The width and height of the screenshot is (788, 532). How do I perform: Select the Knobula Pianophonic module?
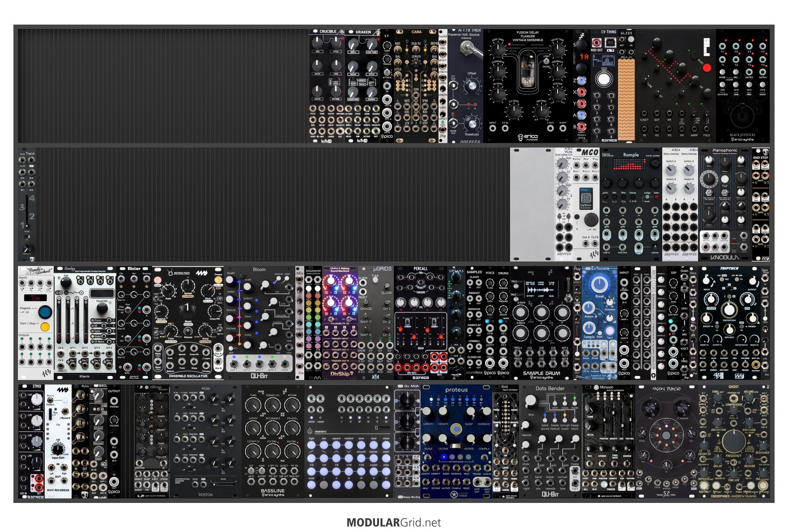pyautogui.click(x=725, y=204)
